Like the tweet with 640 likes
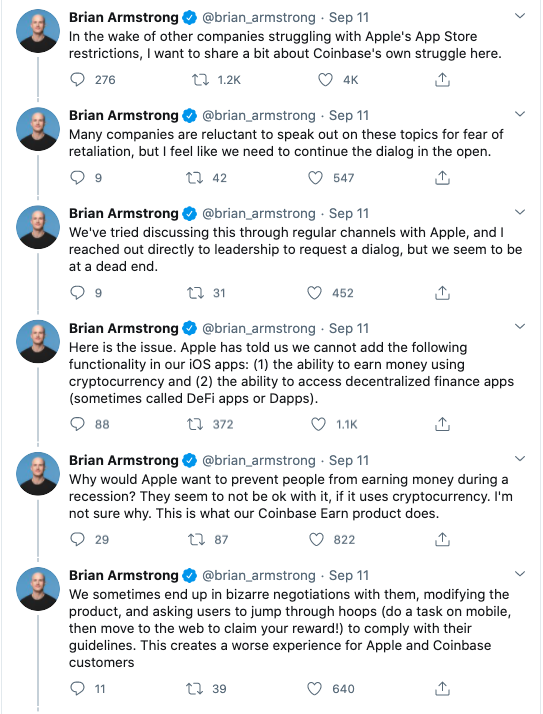 (x=314, y=688)
